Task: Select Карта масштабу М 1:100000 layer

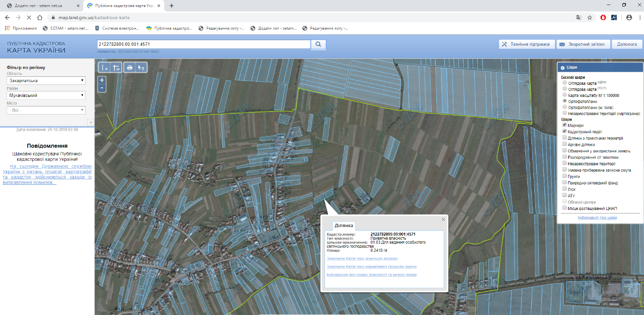Action: point(566,95)
